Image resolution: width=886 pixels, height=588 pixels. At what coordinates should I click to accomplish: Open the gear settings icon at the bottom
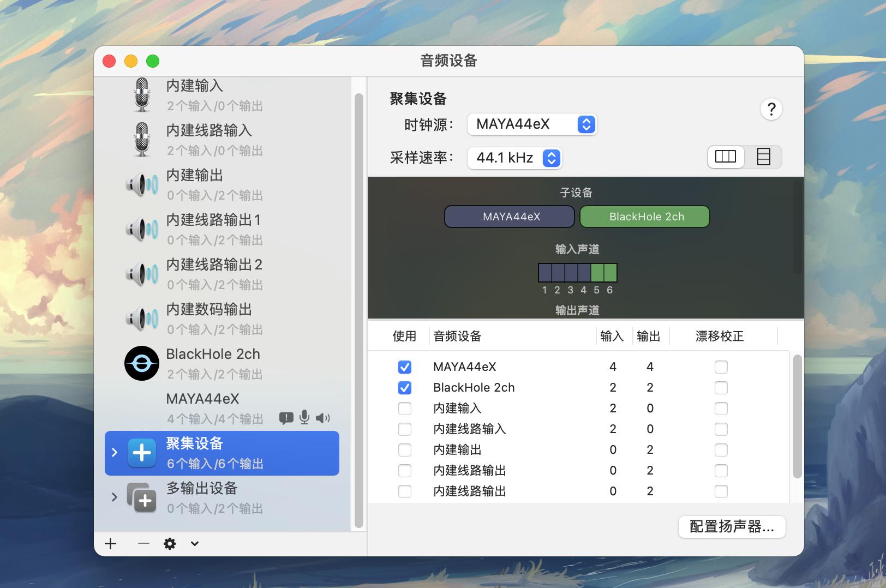(170, 543)
